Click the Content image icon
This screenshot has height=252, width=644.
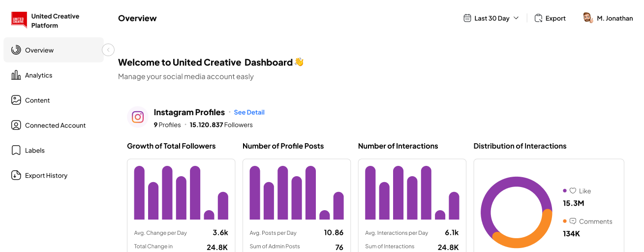(16, 100)
